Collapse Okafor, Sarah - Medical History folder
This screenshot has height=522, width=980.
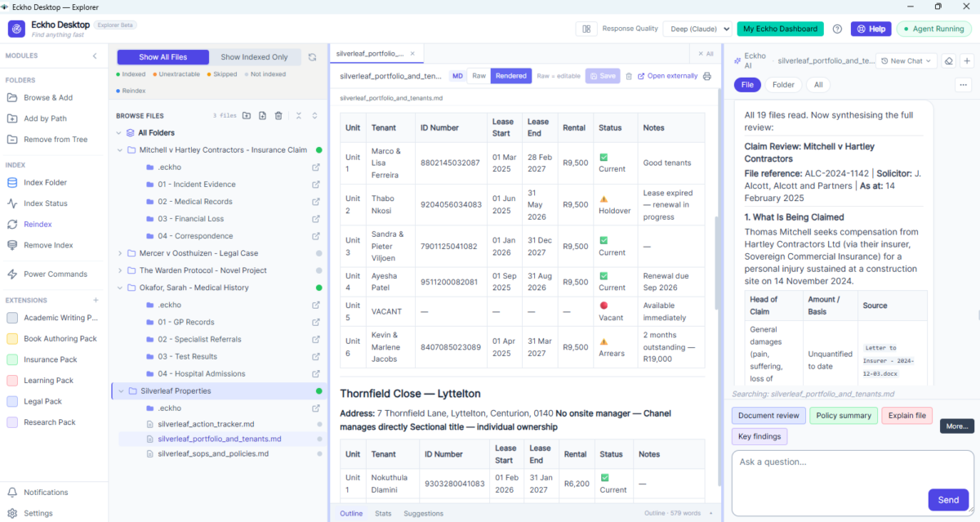coord(120,288)
